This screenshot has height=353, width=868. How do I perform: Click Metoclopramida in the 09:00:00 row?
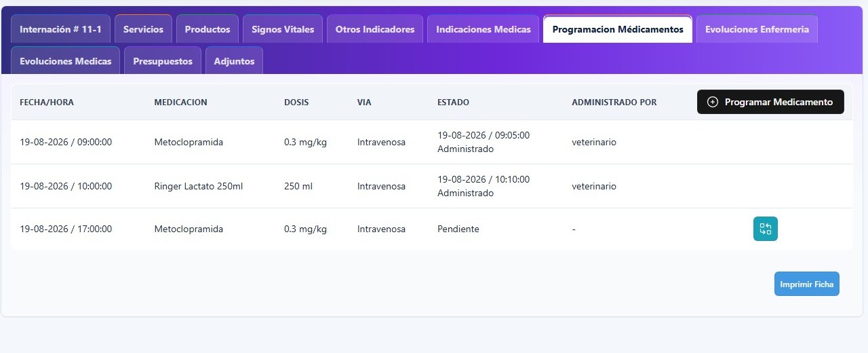pyautogui.click(x=189, y=143)
